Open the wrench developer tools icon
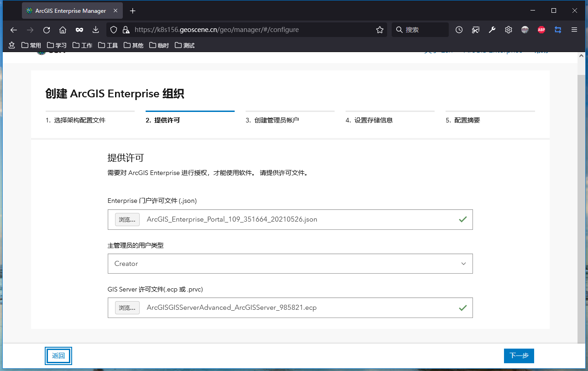 coord(492,30)
